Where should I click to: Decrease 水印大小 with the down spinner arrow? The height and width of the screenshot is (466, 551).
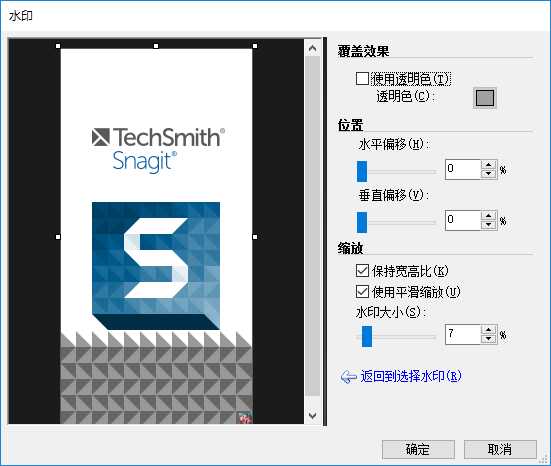[x=488, y=339]
